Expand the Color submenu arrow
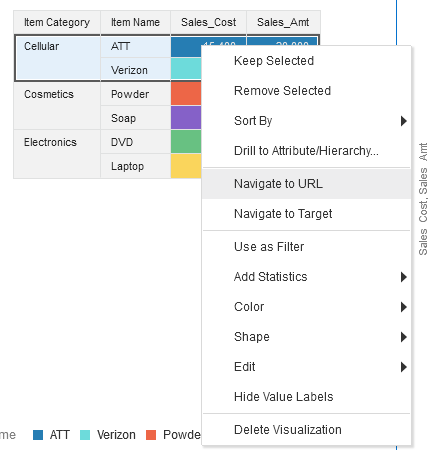 [x=404, y=307]
